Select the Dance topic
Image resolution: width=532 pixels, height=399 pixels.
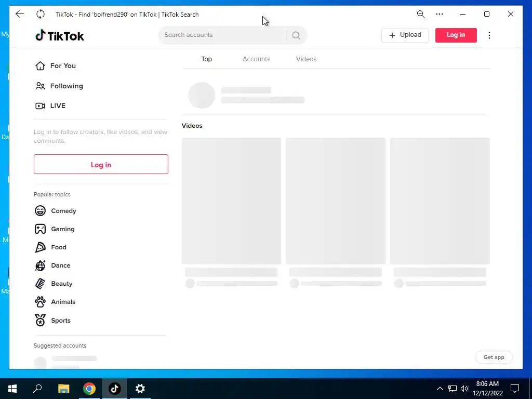[52, 265]
